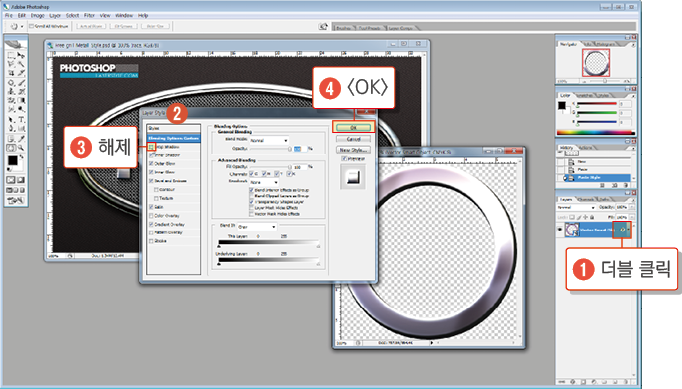Toggle Blend Interior Effects as Group

[x=251, y=190]
